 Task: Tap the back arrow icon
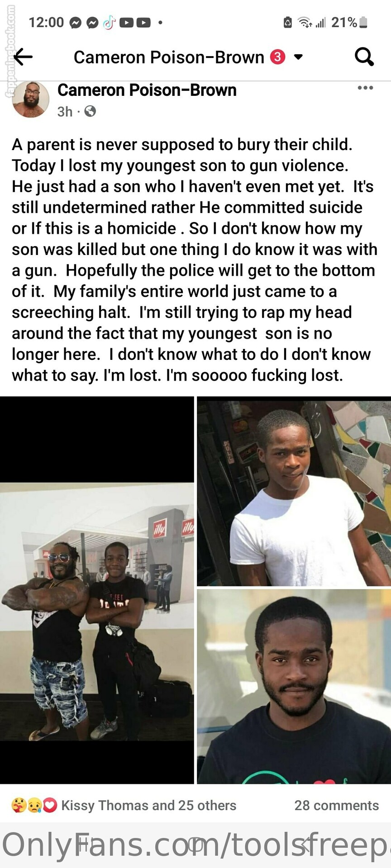coord(23,57)
